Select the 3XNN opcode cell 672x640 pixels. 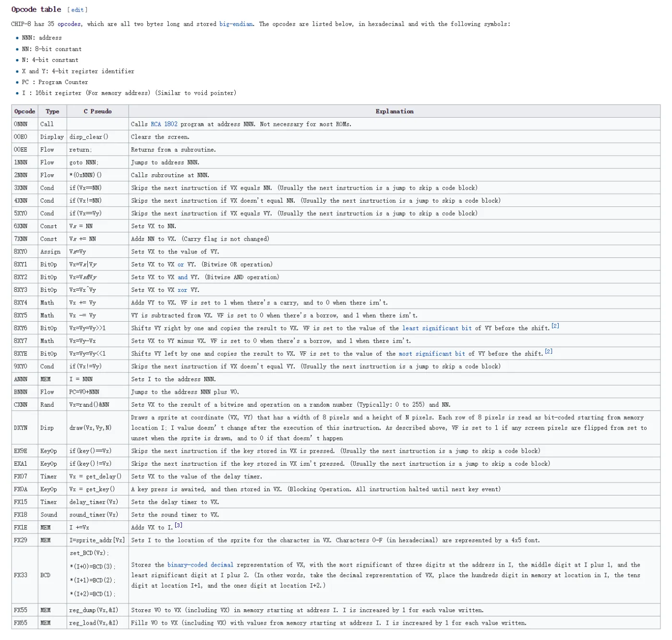(25, 188)
